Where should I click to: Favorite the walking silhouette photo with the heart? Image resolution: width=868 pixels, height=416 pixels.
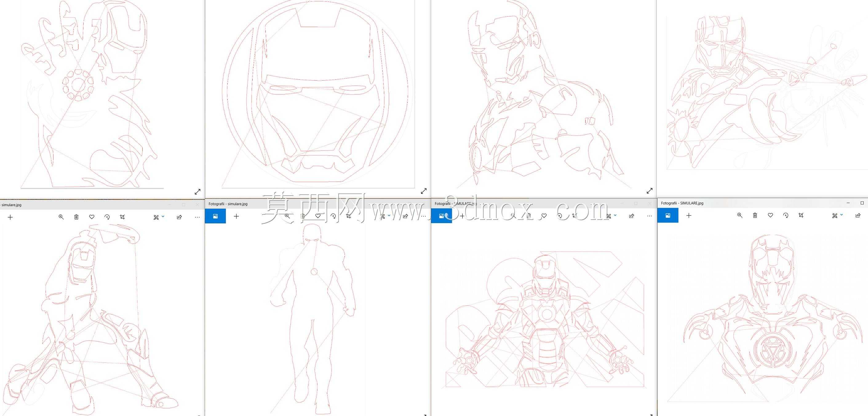[x=318, y=216]
